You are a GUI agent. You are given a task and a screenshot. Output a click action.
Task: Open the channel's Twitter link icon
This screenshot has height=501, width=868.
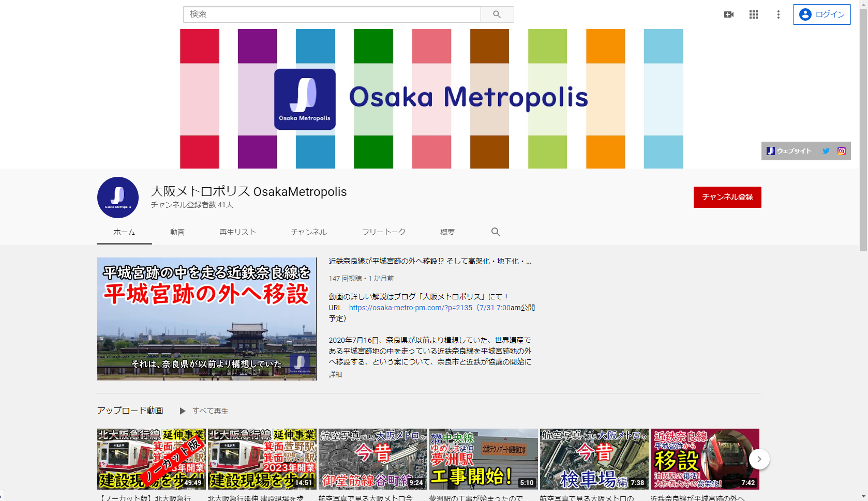826,151
